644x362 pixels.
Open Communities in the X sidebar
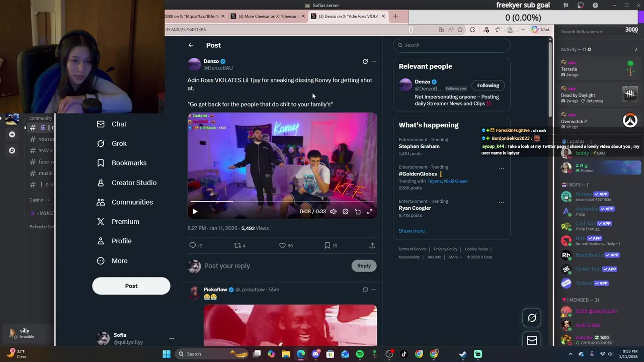pyautogui.click(x=125, y=202)
